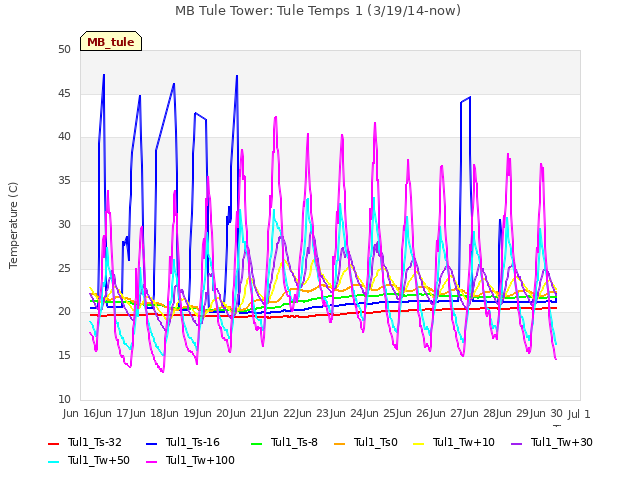Click the orange Tul1_Ts0 legend swatch
The height and width of the screenshot is (480, 640).
340,443
